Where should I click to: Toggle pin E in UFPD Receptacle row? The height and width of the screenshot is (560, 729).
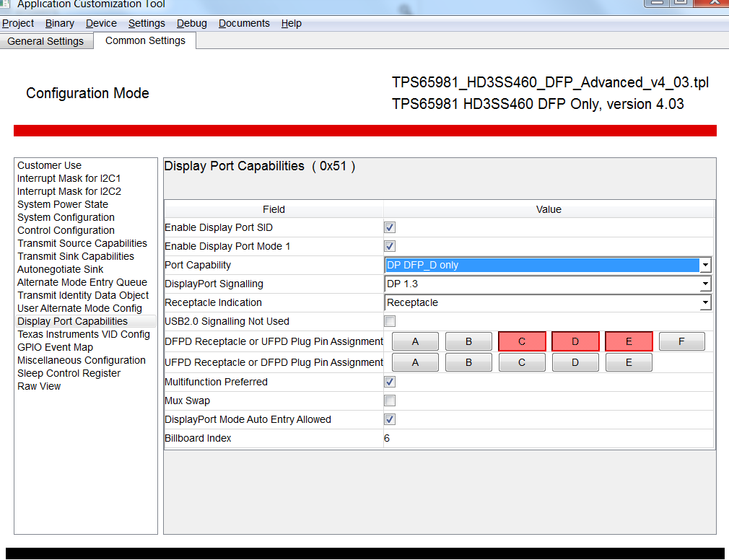[x=629, y=362]
